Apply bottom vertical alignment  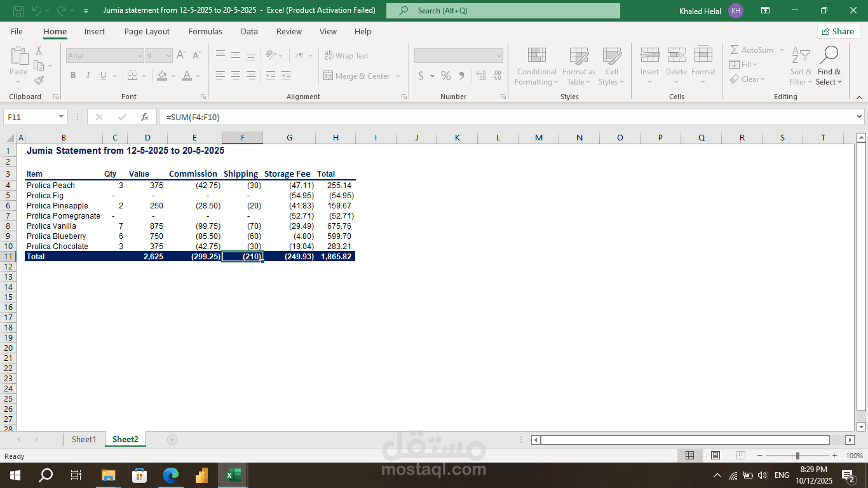click(x=251, y=55)
